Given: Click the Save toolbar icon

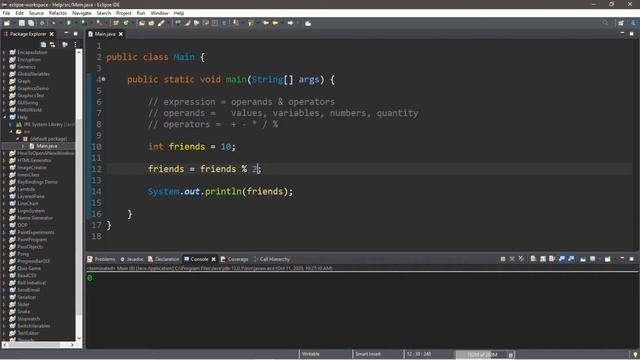Looking at the screenshot, I should pos(22,23).
